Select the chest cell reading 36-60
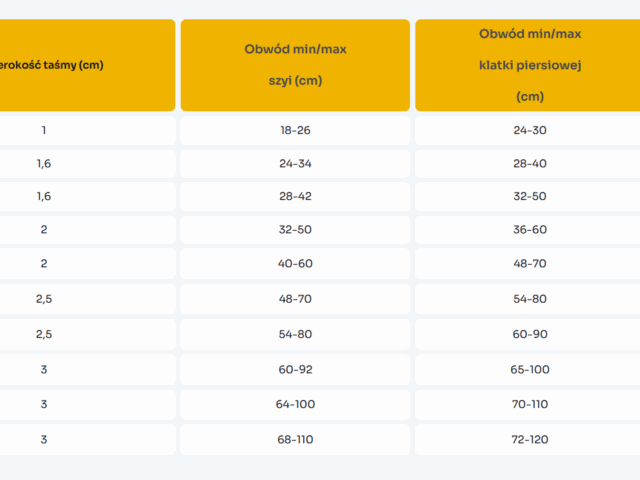This screenshot has height=480, width=640. click(529, 229)
